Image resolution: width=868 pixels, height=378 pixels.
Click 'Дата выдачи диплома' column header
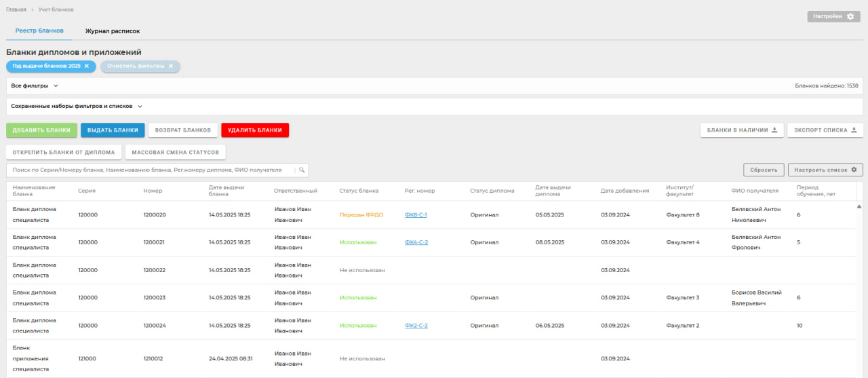click(553, 191)
